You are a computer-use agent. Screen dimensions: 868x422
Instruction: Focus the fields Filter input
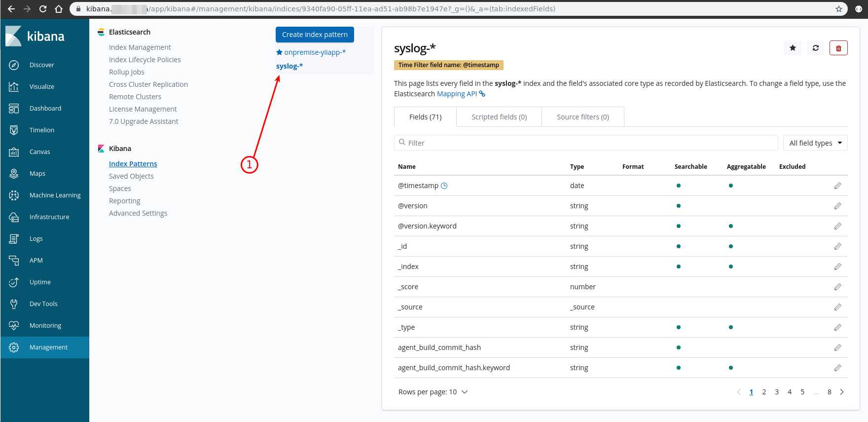586,143
